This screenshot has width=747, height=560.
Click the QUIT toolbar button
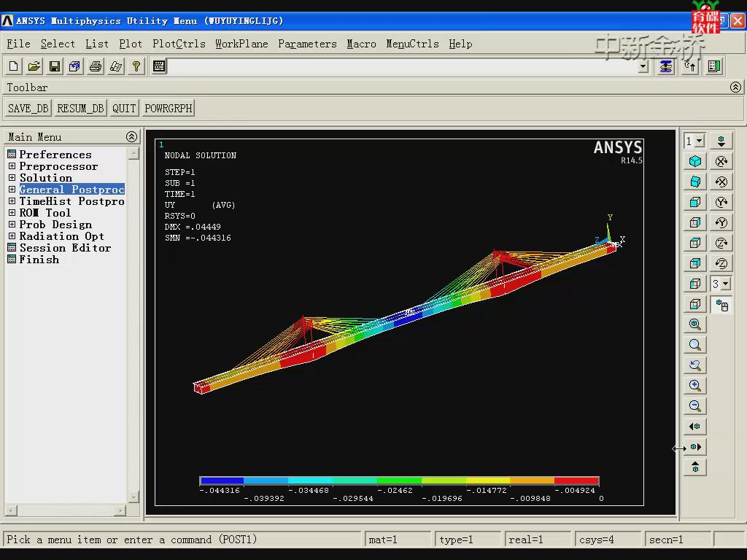tap(124, 109)
